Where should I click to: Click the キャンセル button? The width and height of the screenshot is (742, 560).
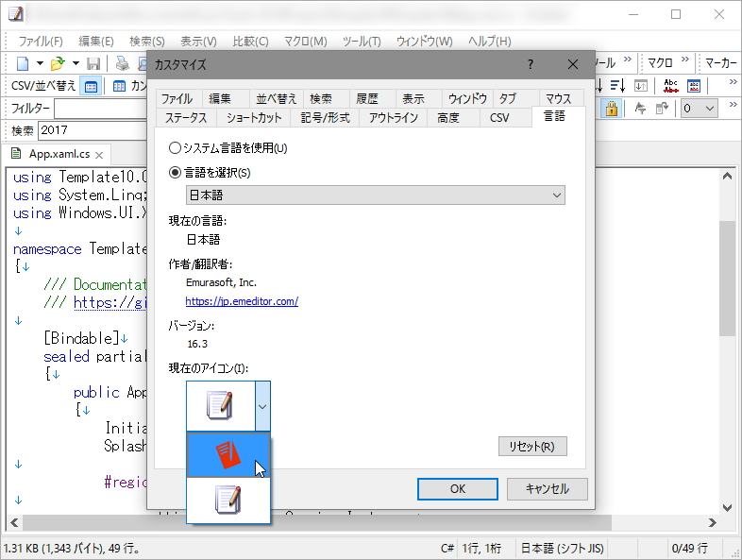548,489
